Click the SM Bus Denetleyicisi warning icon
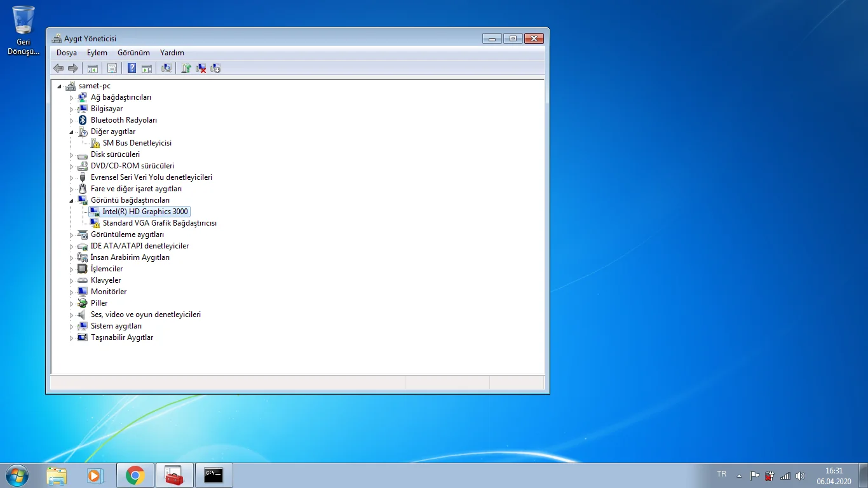 pyautogui.click(x=94, y=143)
